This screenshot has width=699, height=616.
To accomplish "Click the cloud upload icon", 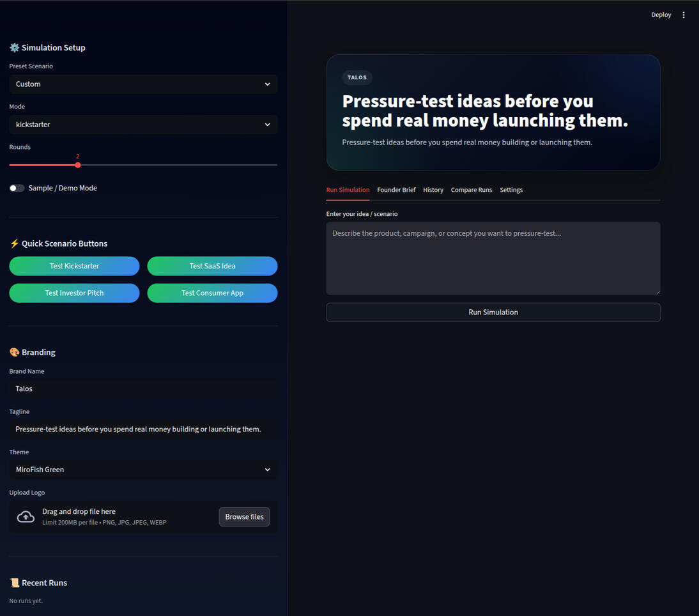I will pyautogui.click(x=26, y=516).
